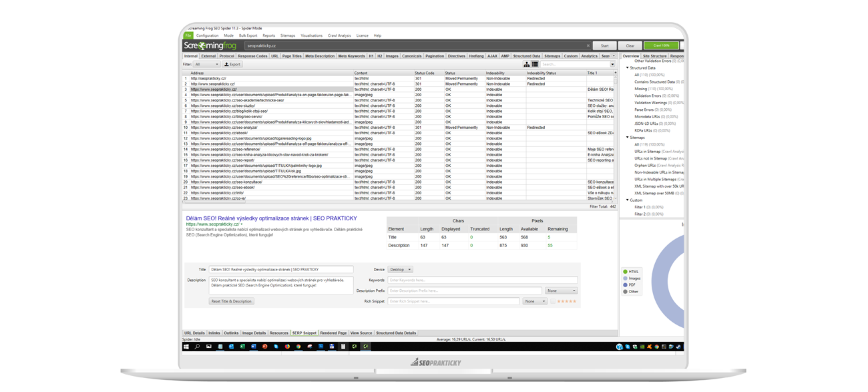Open the blue SERP preview title link
This screenshot has height=392, width=868.
point(271,218)
